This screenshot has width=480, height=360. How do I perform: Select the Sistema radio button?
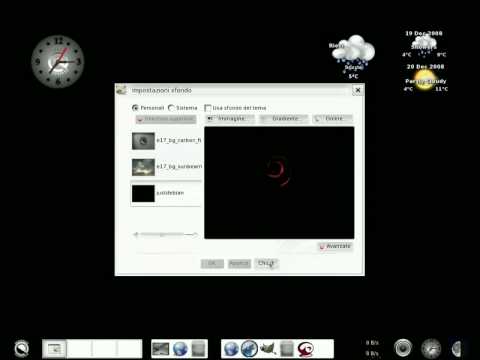(171, 108)
